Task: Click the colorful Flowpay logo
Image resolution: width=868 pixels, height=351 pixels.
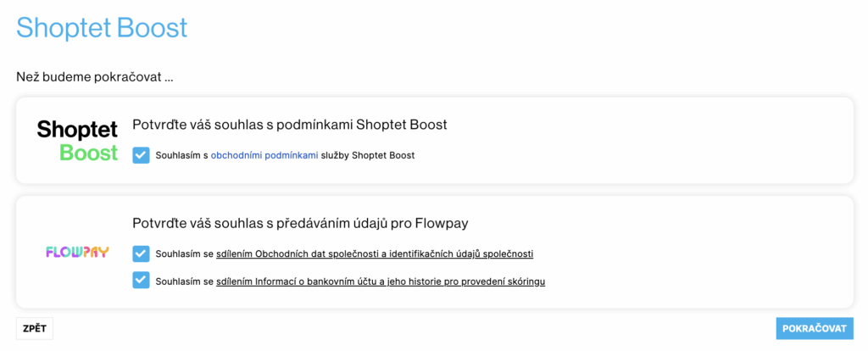Action: pos(77,253)
